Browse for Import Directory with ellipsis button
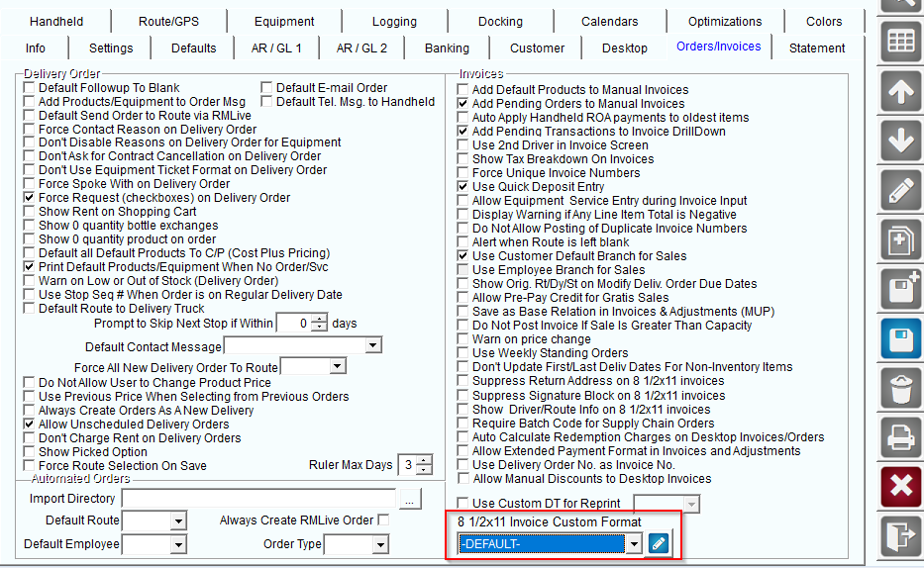The height and width of the screenshot is (568, 924). [410, 499]
